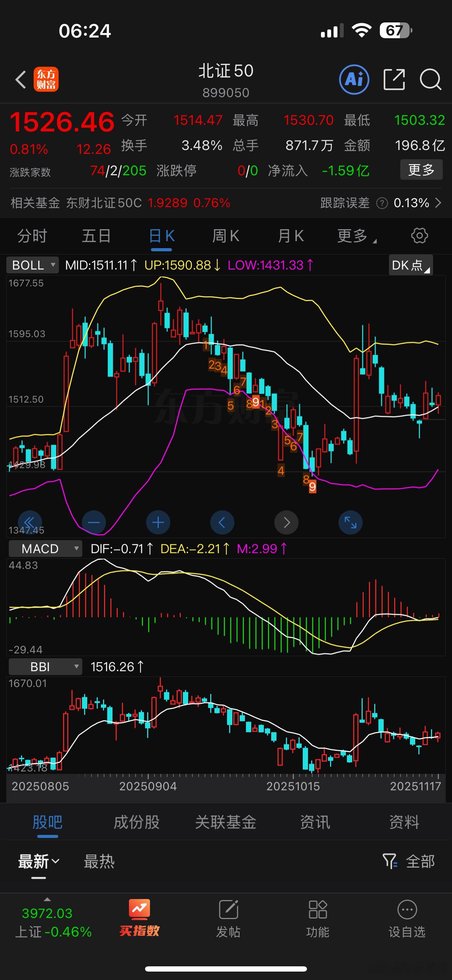
Task: Switch to 分时 chart tab
Action: (x=32, y=236)
